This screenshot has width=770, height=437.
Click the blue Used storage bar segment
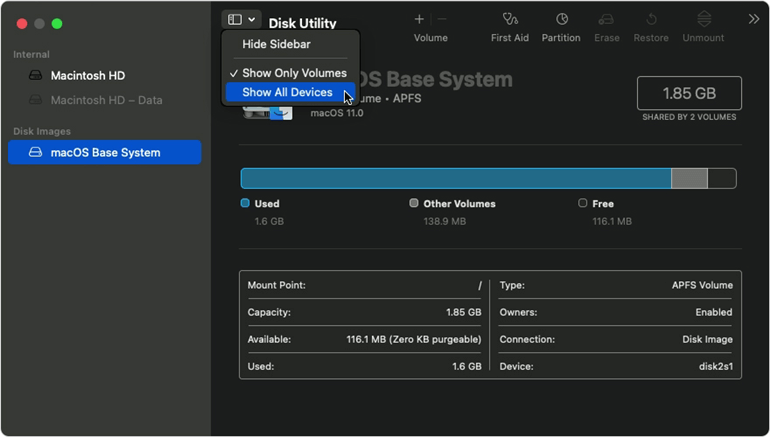pyautogui.click(x=455, y=178)
